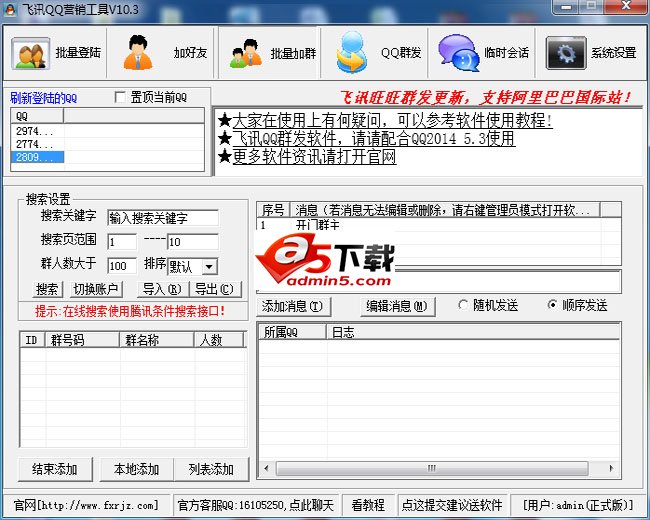Click the red 飞讯旺旺群发更新 banner text

click(x=485, y=97)
